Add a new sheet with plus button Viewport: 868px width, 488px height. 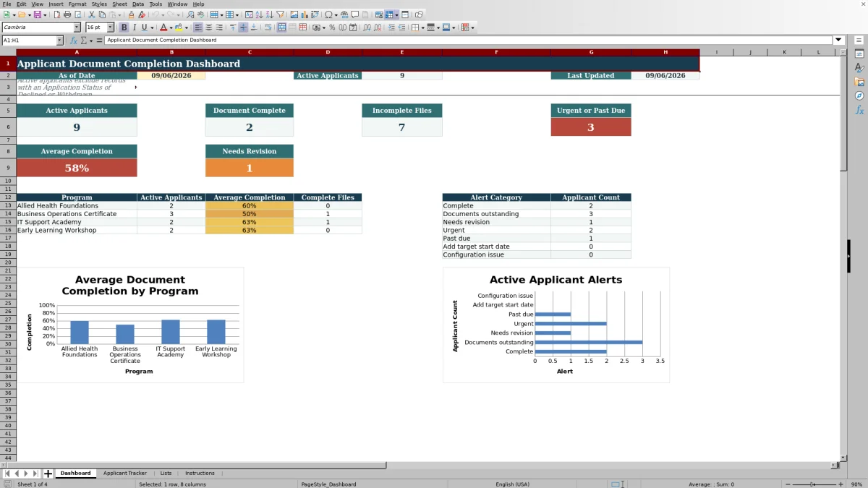48,474
